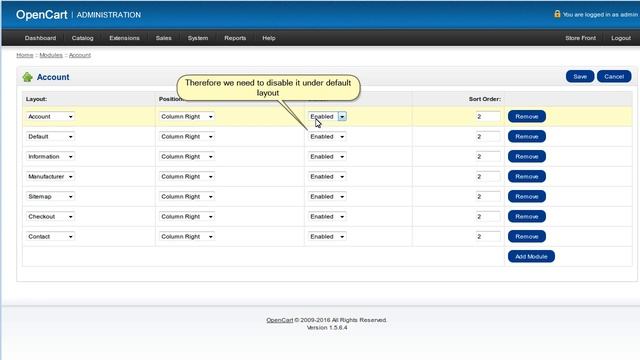Open the OpenCart footer link

[280, 320]
